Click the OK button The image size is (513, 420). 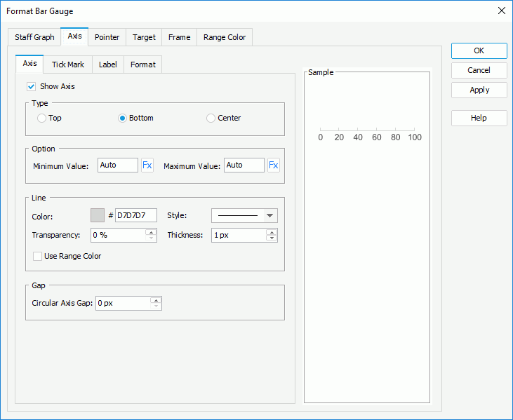point(479,50)
